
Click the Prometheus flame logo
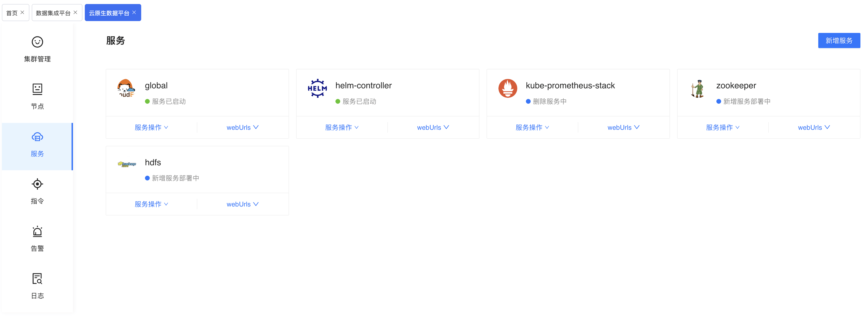pyautogui.click(x=507, y=88)
